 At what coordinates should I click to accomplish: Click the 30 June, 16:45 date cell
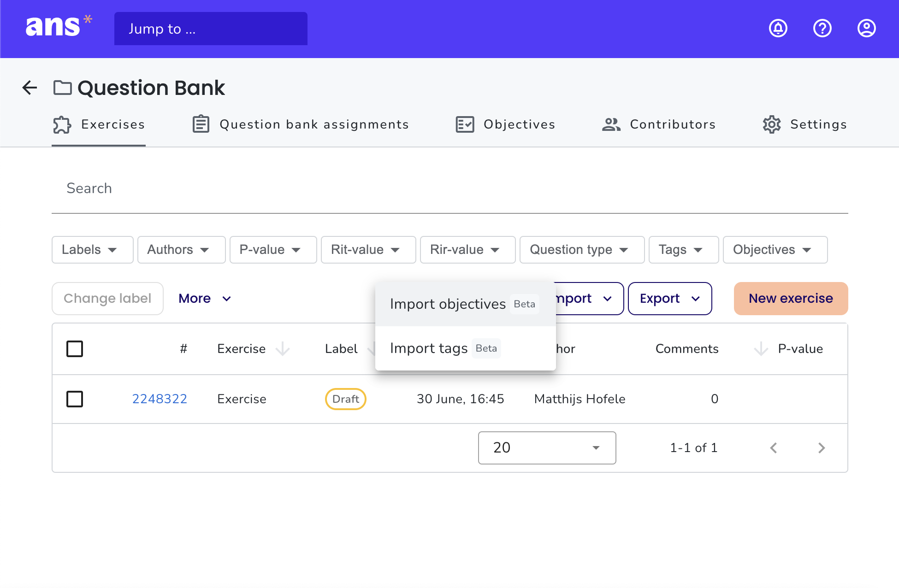coord(461,399)
